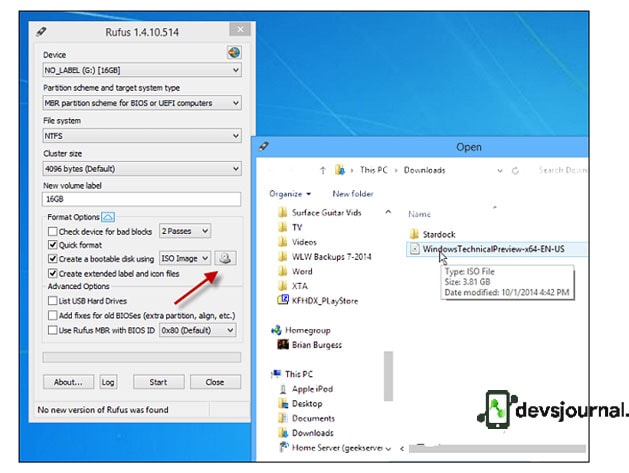
Task: Close the Rufus window
Action: click(240, 29)
